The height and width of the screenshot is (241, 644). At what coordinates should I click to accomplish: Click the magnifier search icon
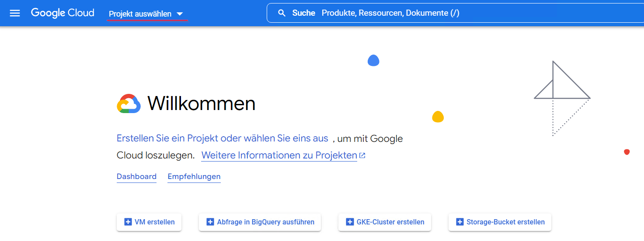click(x=282, y=13)
